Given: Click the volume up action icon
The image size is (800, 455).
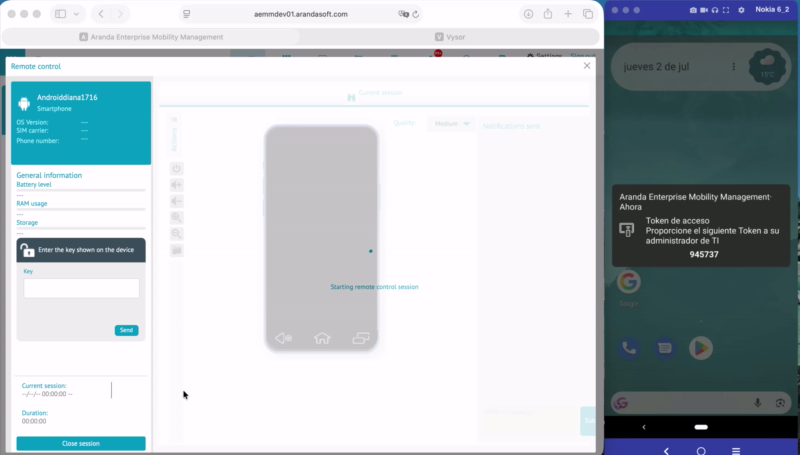Looking at the screenshot, I should point(177,185).
